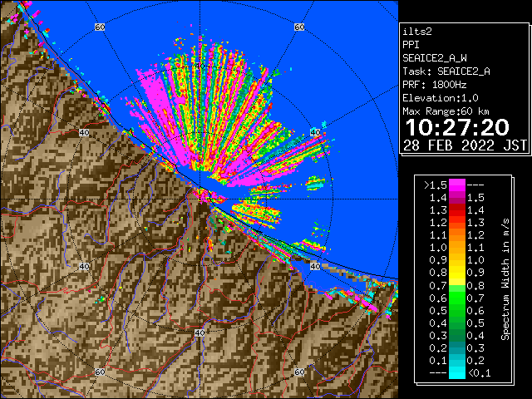Click the radar site at range rings' center

coord(199,199)
